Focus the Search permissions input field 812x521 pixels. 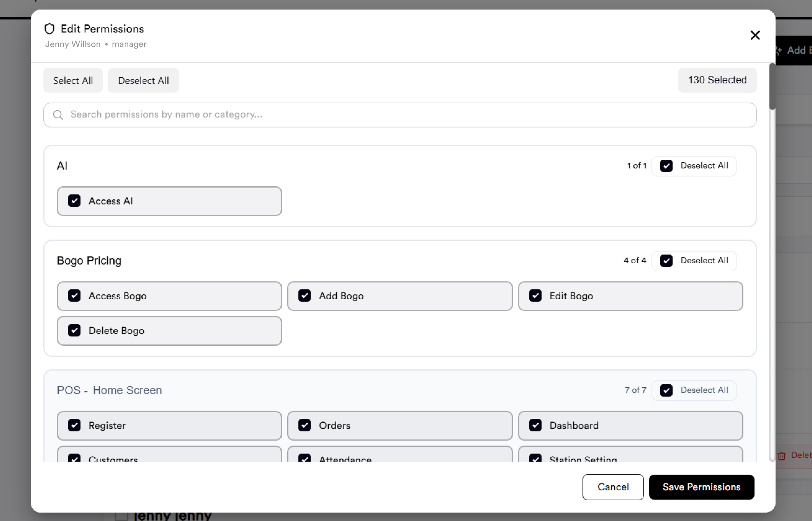pyautogui.click(x=400, y=115)
